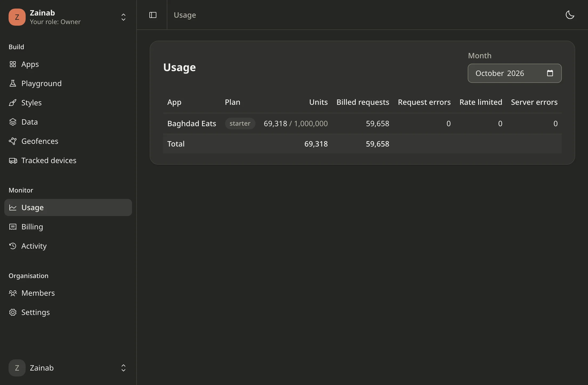The image size is (588, 385).
Task: Click the Your role: Owner text
Action: point(55,22)
